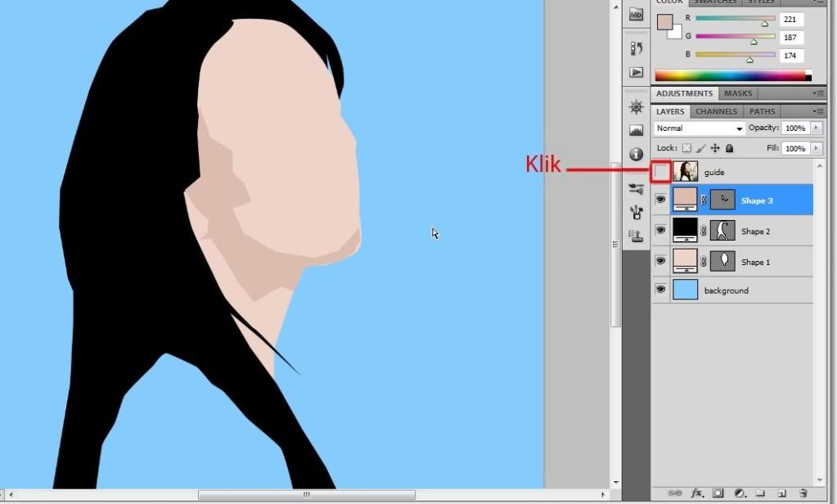Switch to the Paths tab
This screenshot has width=837, height=504.
coord(762,111)
